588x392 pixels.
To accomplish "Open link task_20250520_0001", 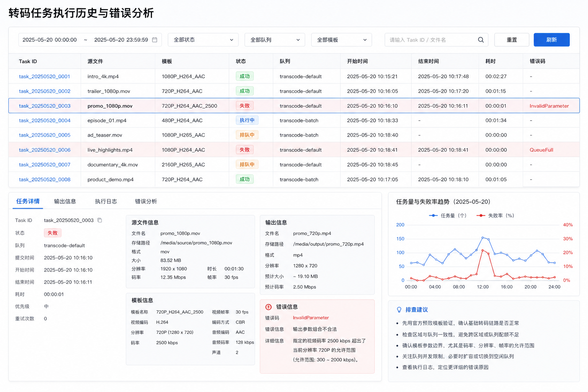I will (x=44, y=77).
